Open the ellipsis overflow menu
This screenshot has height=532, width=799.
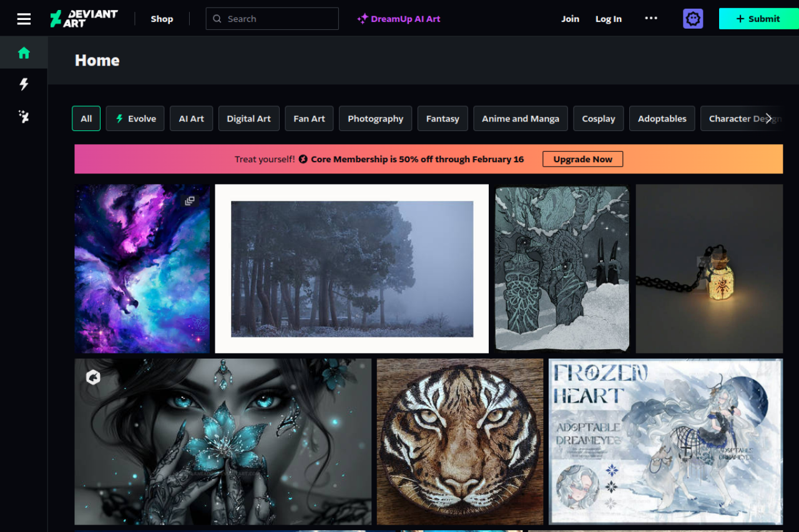pos(651,19)
